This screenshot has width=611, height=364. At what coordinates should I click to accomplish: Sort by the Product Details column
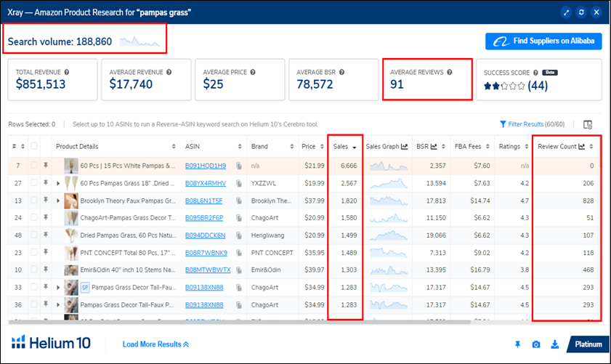174,147
